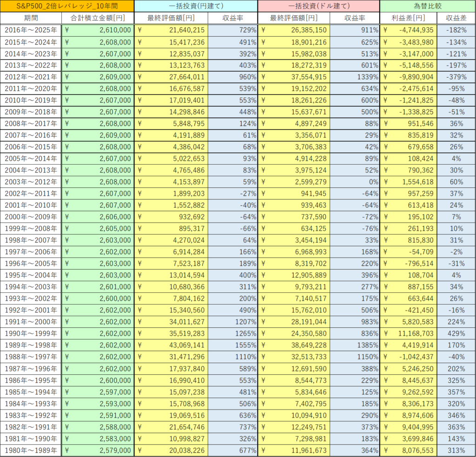Select the cell showing 27,664,011

click(x=171, y=77)
